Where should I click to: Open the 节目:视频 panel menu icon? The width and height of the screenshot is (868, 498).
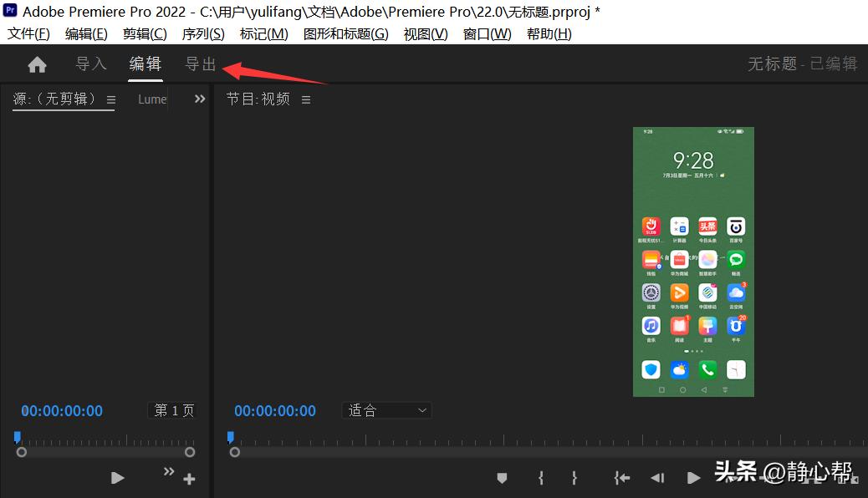coord(306,100)
